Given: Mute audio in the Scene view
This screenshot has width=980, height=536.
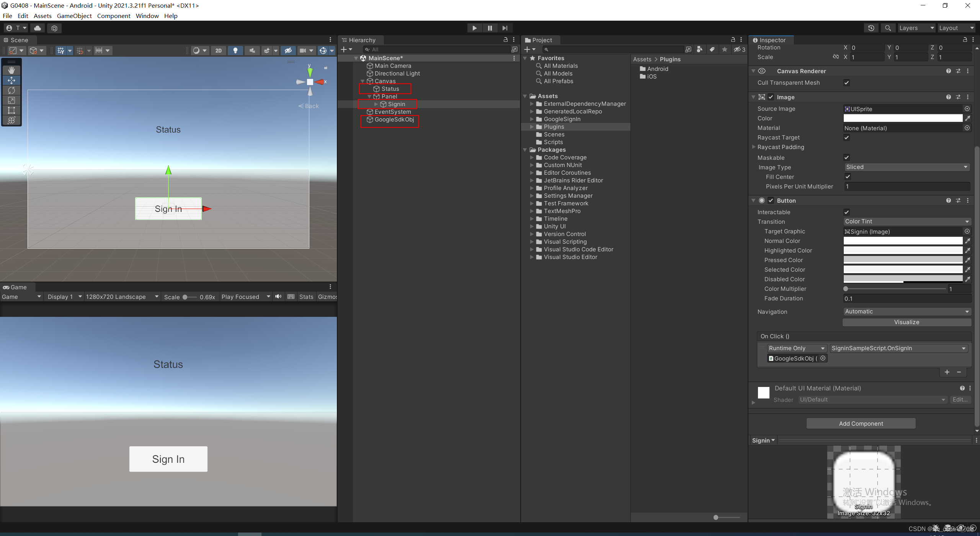Looking at the screenshot, I should (x=252, y=50).
